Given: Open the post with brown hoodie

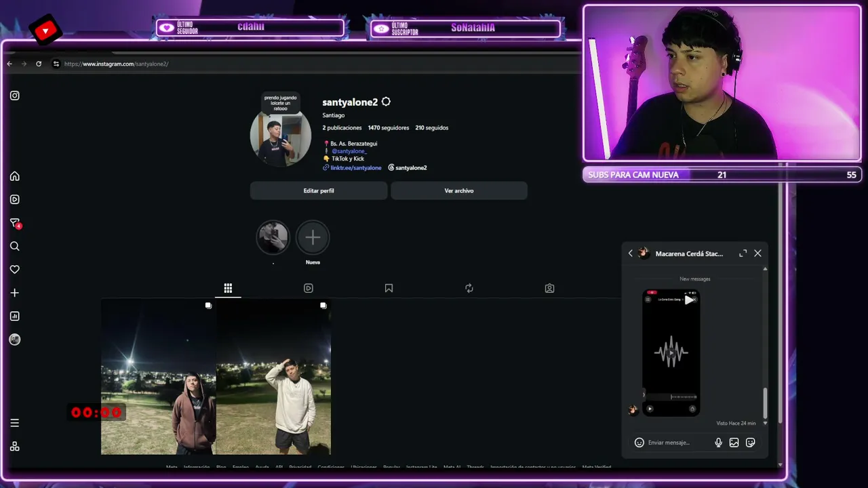Looking at the screenshot, I should pos(158,377).
